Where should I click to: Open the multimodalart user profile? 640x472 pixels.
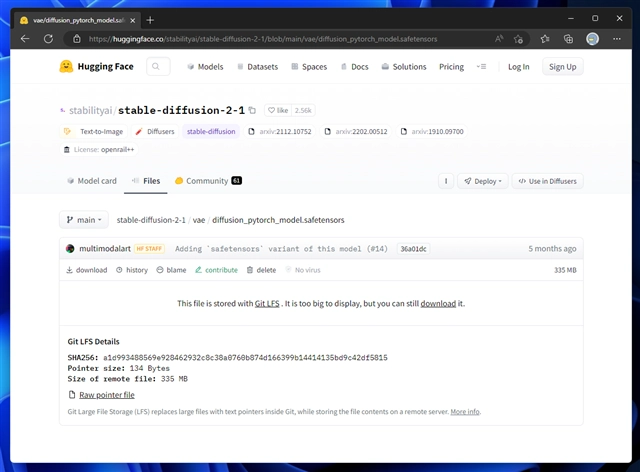click(104, 249)
